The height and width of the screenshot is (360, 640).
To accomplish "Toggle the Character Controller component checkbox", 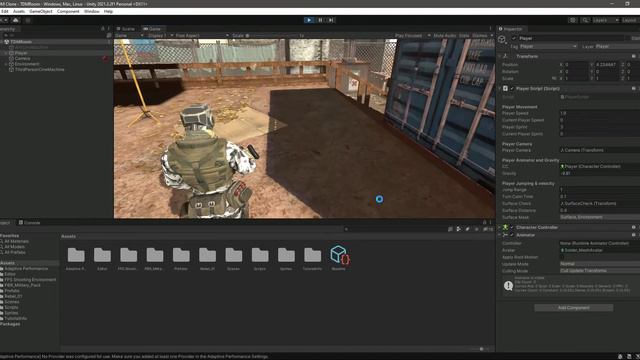I will point(512,227).
